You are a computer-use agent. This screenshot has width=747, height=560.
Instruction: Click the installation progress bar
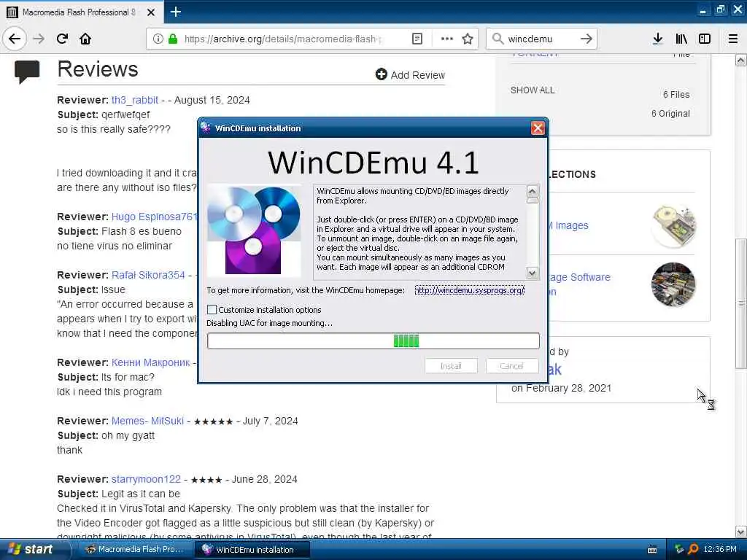(373, 341)
